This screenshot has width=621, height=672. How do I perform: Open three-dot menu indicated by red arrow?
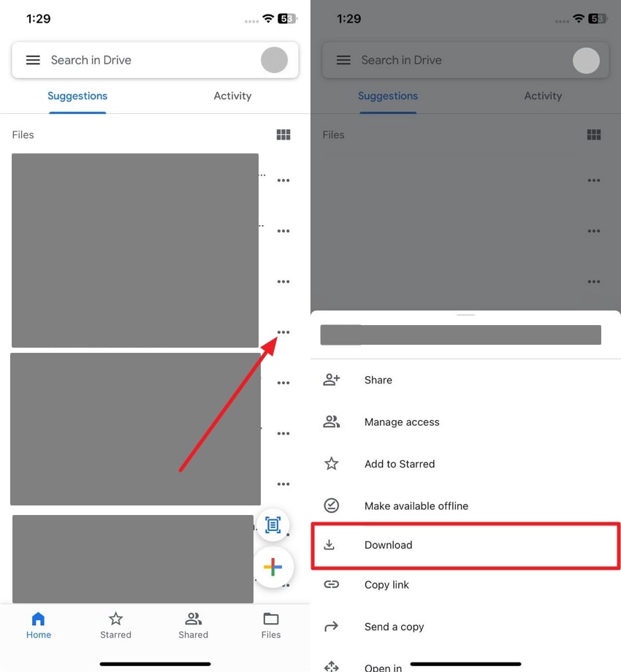click(x=283, y=332)
